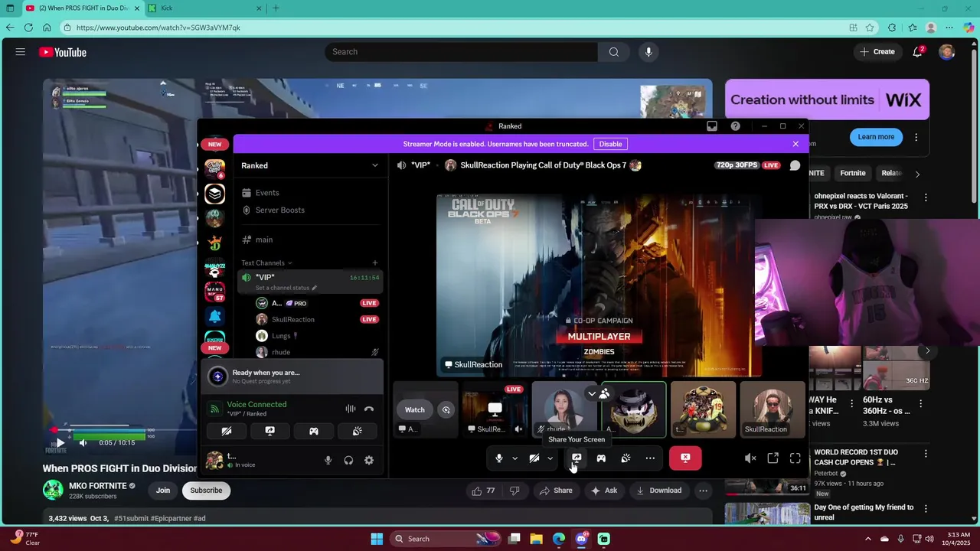Open the YouTube guide hamburger menu

[21, 52]
